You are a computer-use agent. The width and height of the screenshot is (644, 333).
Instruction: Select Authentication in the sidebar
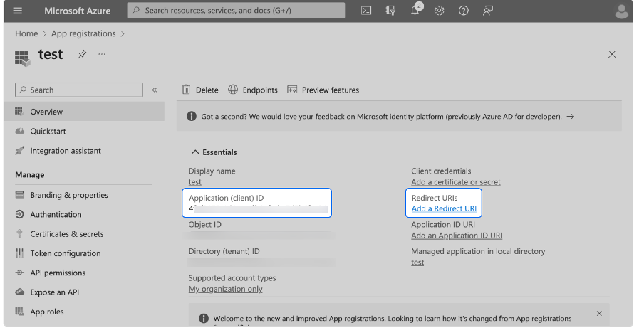tap(56, 214)
